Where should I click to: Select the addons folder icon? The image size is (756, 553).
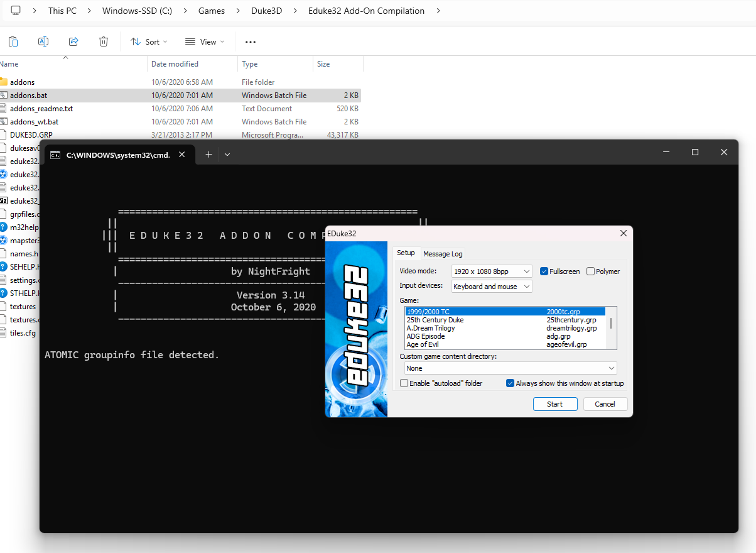[4, 82]
